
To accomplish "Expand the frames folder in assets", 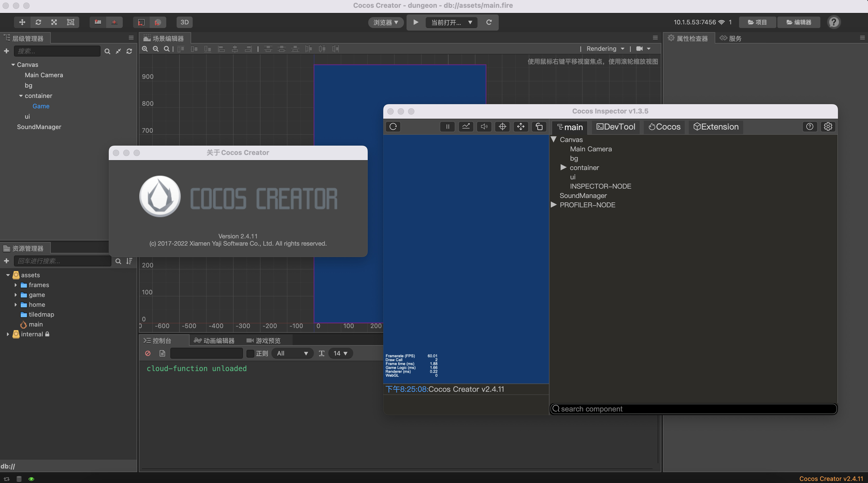I will click(x=16, y=285).
